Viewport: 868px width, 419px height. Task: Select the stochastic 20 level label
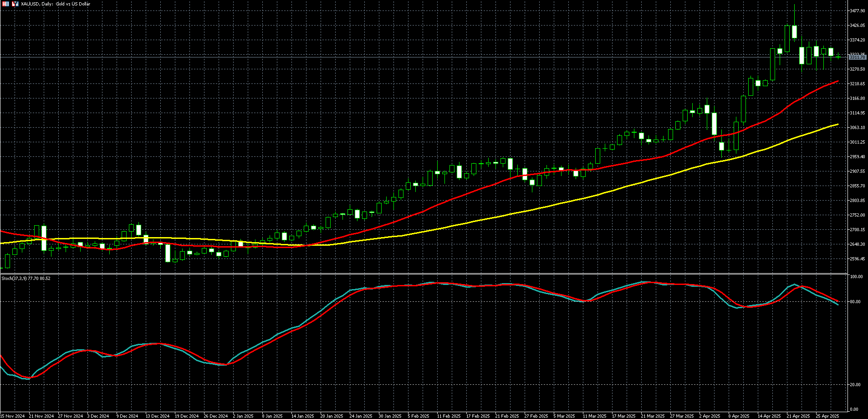coord(855,385)
